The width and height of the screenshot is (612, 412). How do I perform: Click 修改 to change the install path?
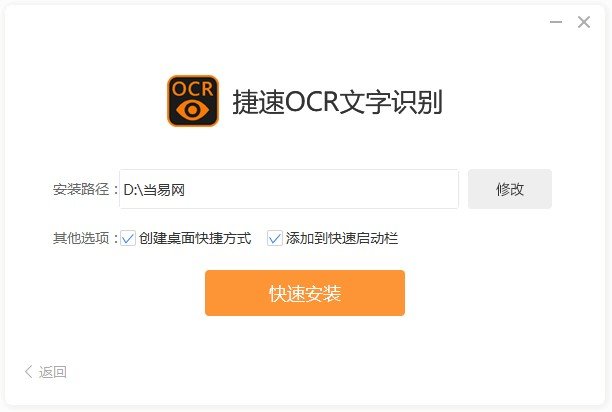(510, 189)
